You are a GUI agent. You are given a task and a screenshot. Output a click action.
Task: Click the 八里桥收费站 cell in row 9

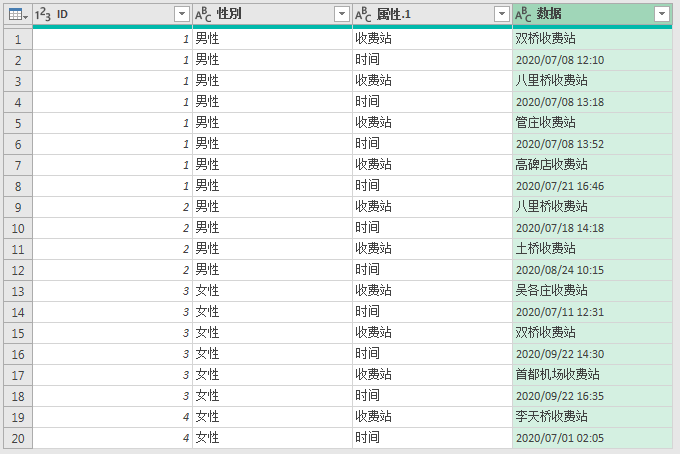(x=592, y=207)
